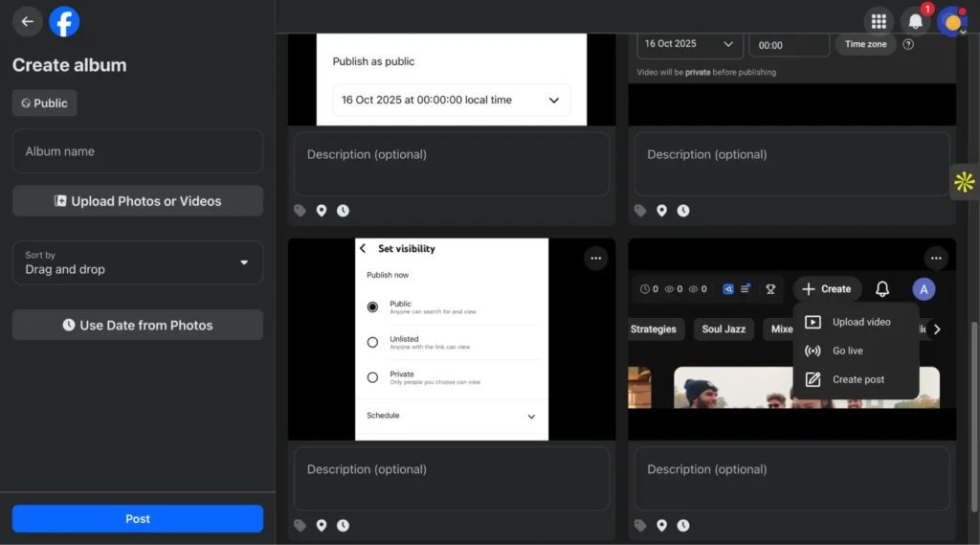Click the tag icon under bottom-left photo
Viewport: 980px width, 545px height.
pyautogui.click(x=301, y=525)
